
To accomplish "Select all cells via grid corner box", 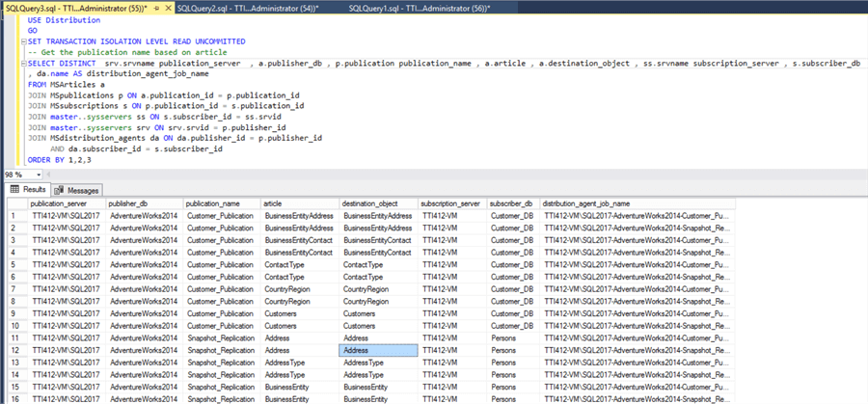I will [x=14, y=203].
